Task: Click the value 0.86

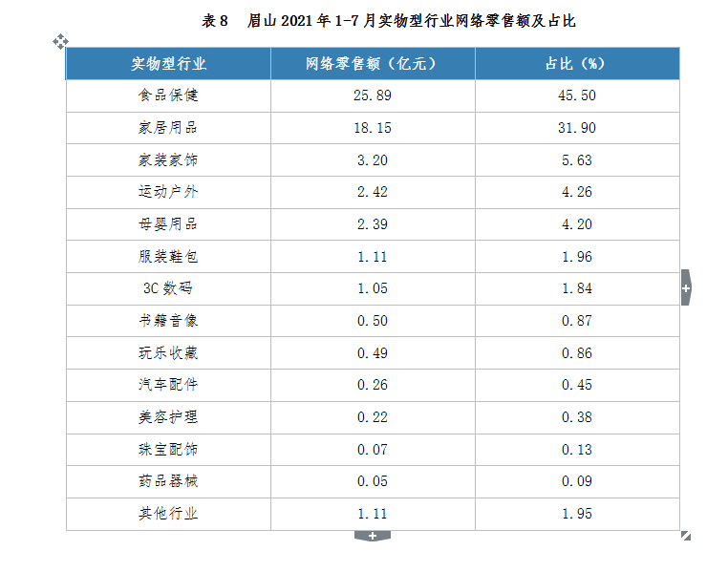Action: tap(577, 353)
